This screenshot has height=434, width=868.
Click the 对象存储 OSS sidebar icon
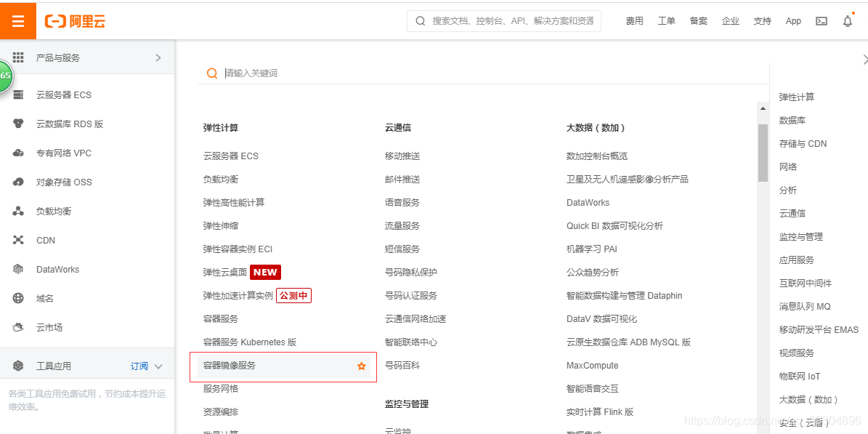point(16,182)
